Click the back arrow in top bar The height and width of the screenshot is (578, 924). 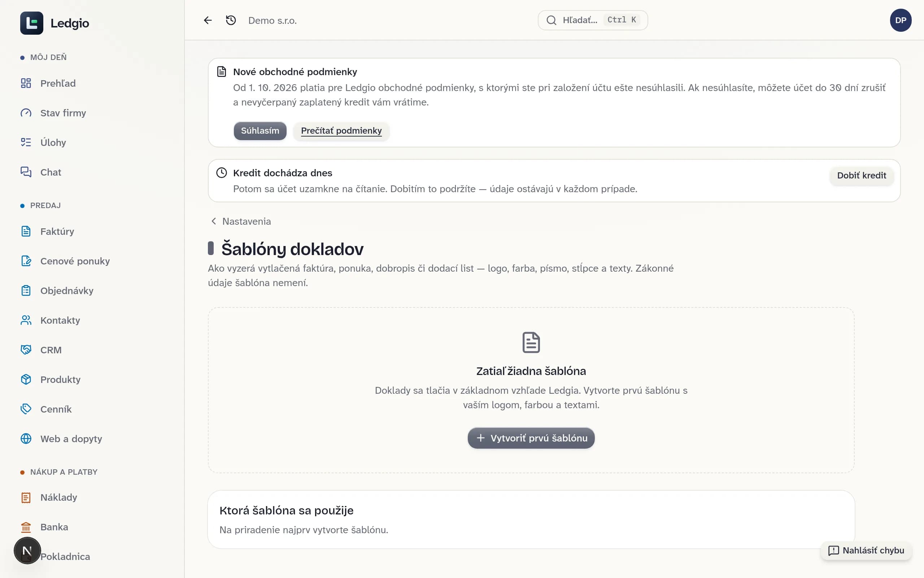tap(208, 20)
